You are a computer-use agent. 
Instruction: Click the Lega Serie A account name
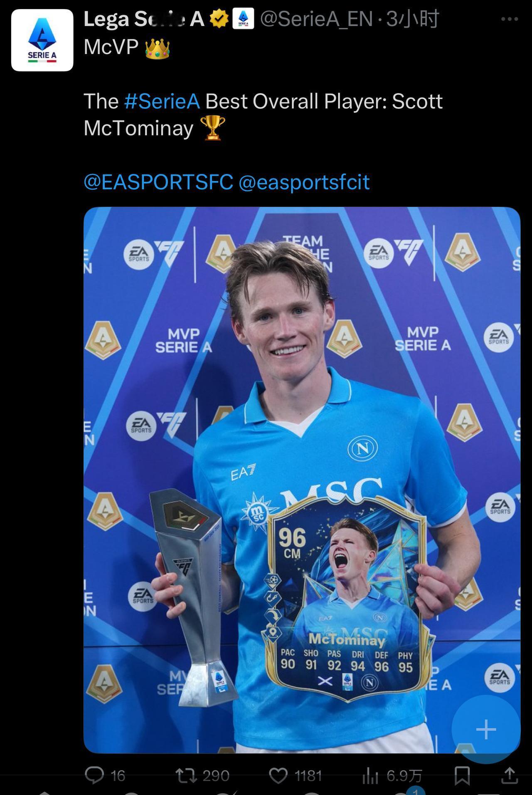tap(144, 19)
